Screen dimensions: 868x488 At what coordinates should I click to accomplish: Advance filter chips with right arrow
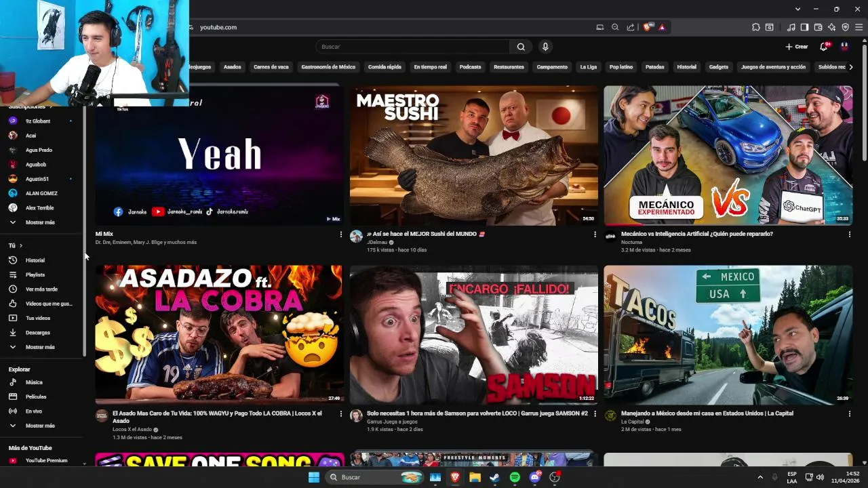click(851, 67)
